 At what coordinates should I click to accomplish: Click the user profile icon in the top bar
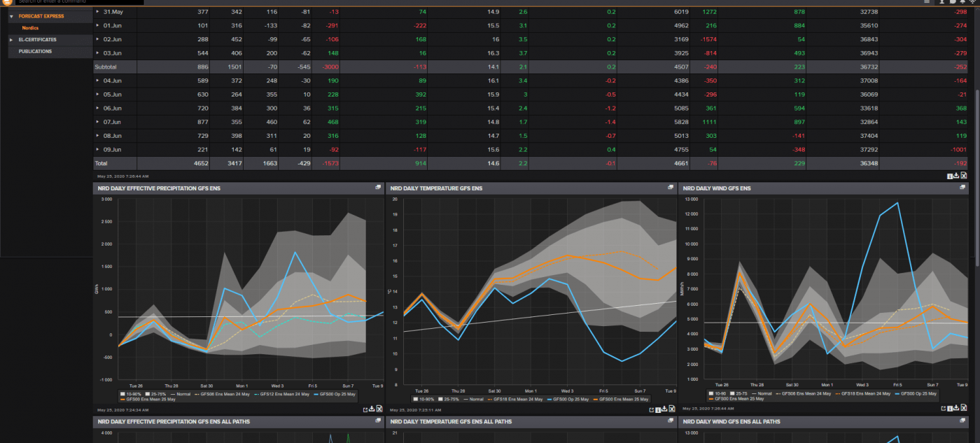coord(941,3)
